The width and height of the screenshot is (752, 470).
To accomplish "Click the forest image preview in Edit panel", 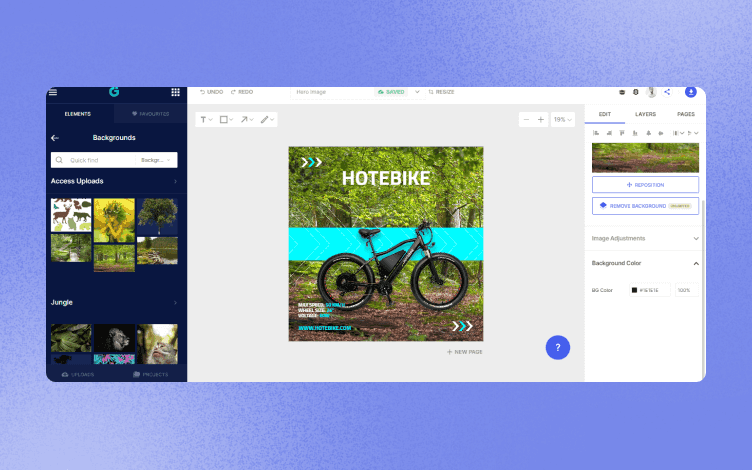I will click(645, 158).
